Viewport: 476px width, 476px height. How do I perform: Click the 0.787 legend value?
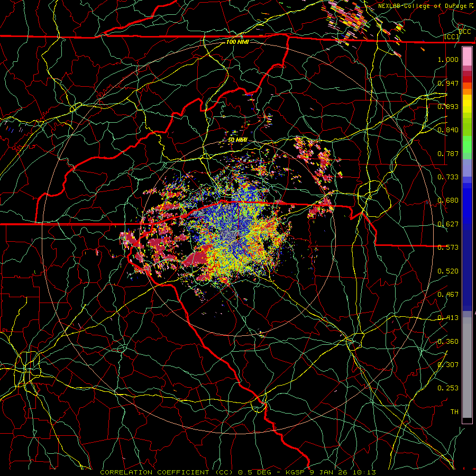448,153
